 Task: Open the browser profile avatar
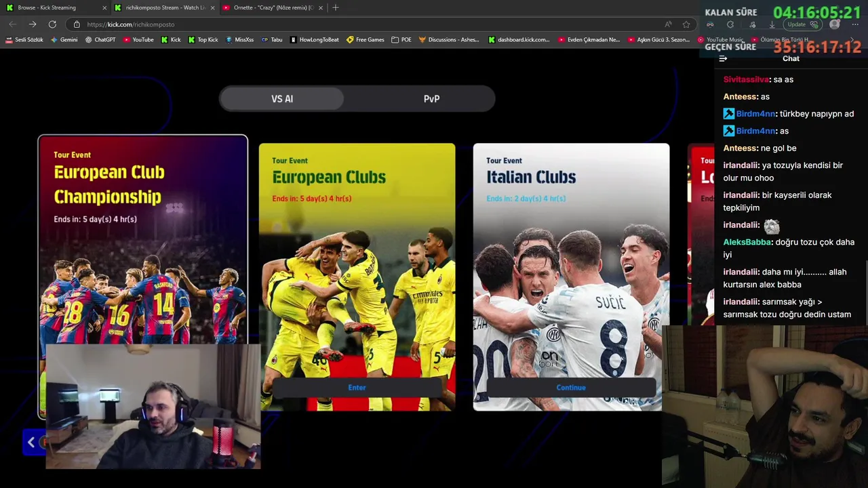tap(835, 24)
